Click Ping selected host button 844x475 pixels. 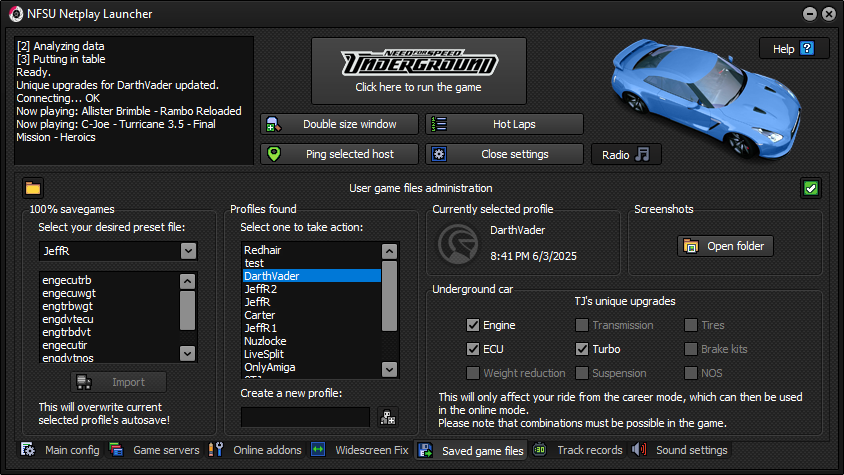tap(340, 154)
